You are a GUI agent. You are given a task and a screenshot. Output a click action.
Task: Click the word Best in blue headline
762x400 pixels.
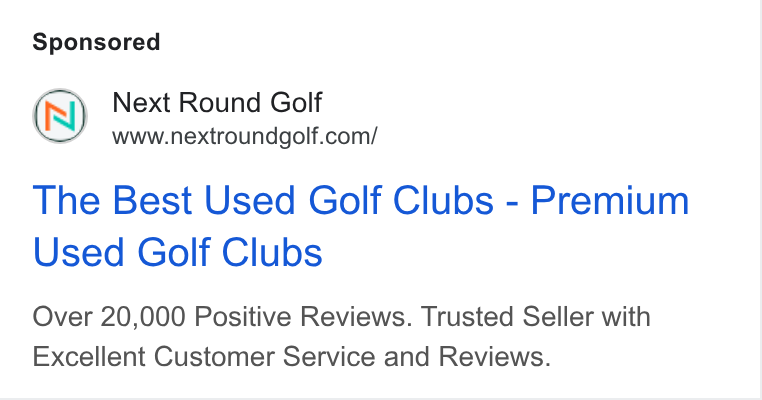(152, 200)
